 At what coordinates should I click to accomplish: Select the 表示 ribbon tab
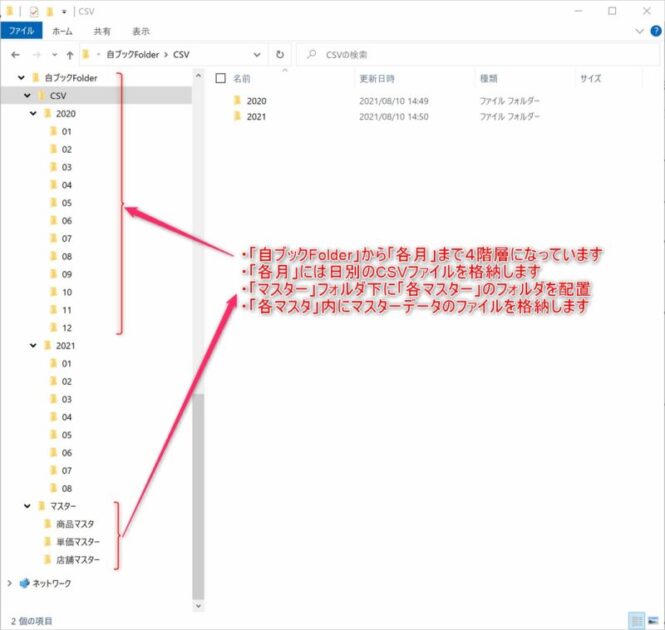tap(141, 31)
